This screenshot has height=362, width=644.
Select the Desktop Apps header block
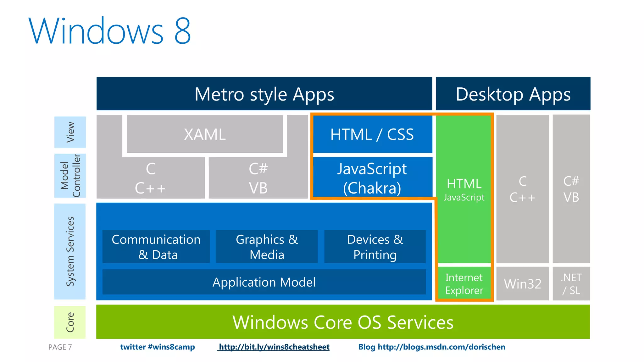(513, 94)
